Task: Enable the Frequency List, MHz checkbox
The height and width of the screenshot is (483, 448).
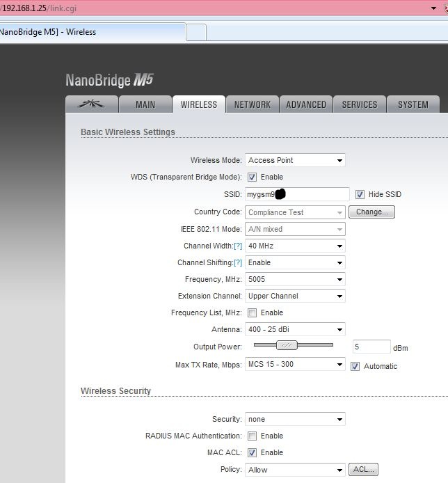Action: tap(252, 313)
